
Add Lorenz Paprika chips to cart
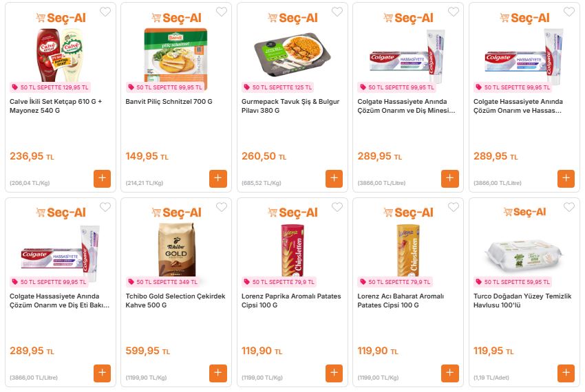point(334,373)
